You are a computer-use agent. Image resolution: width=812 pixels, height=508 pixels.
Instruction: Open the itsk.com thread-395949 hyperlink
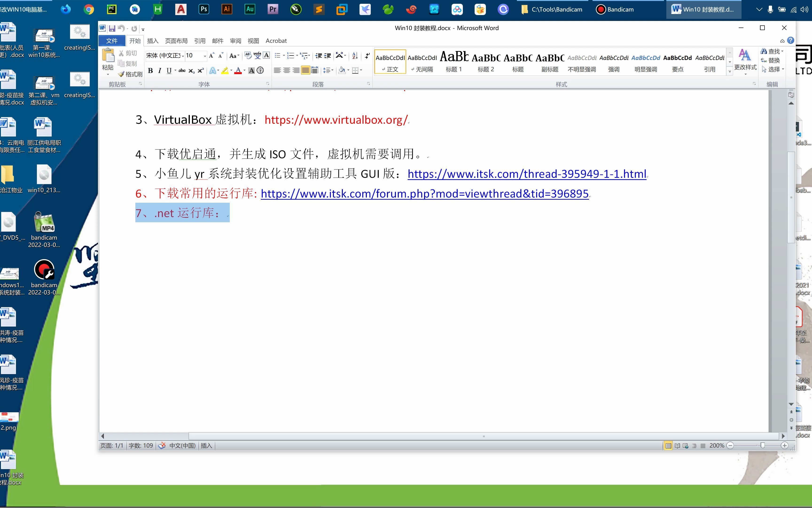pyautogui.click(x=527, y=174)
